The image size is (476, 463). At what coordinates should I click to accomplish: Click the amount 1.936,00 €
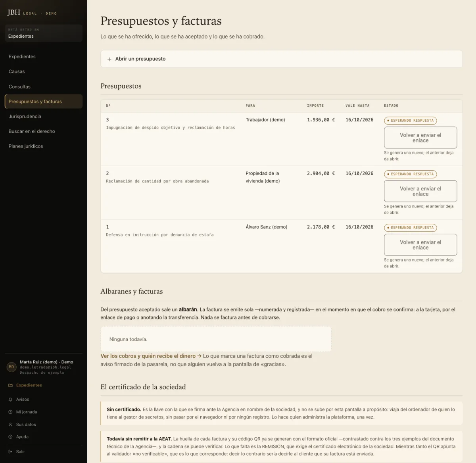pos(321,120)
